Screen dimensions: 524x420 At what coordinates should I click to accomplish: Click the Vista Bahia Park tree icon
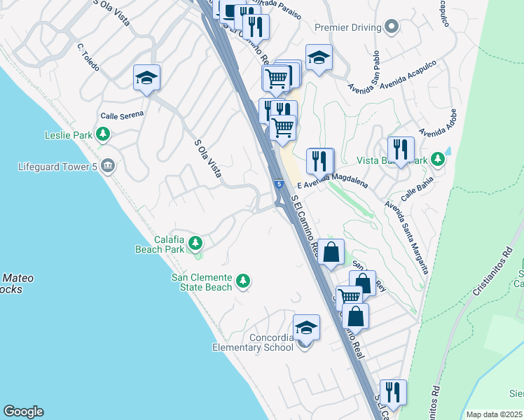pyautogui.click(x=438, y=160)
